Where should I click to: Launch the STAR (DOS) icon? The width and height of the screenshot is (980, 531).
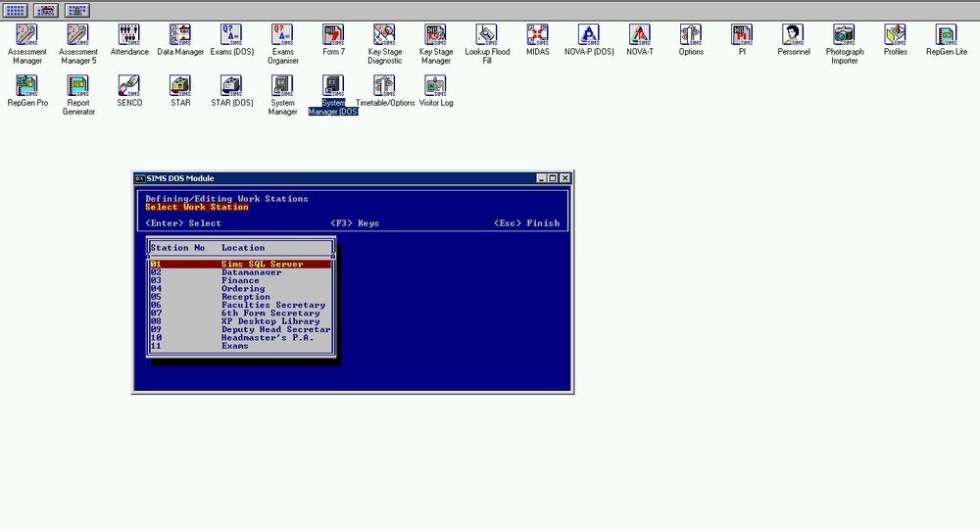coord(232,85)
